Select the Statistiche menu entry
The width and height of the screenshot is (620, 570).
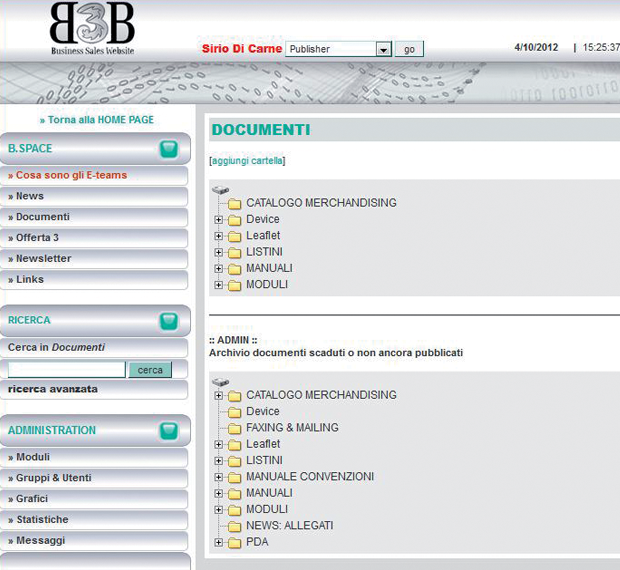point(42,520)
